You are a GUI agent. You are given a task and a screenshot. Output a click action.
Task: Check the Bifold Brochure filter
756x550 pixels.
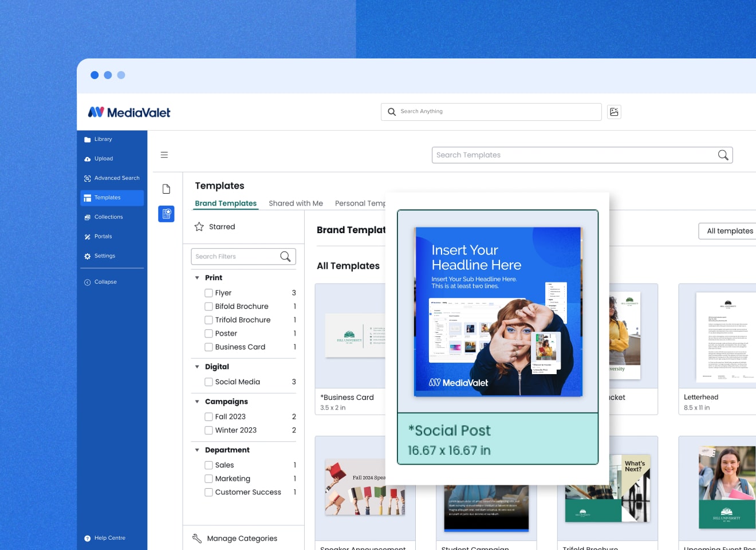pyautogui.click(x=208, y=307)
